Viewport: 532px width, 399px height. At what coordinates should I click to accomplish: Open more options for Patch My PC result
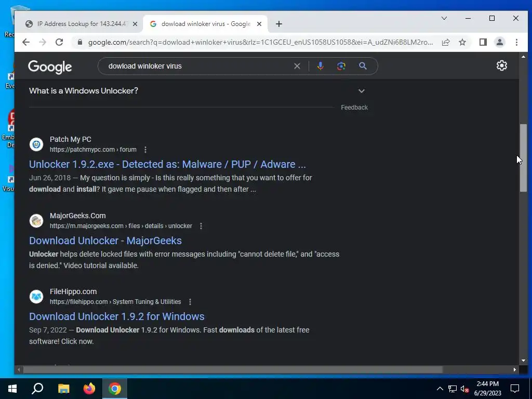coord(145,150)
